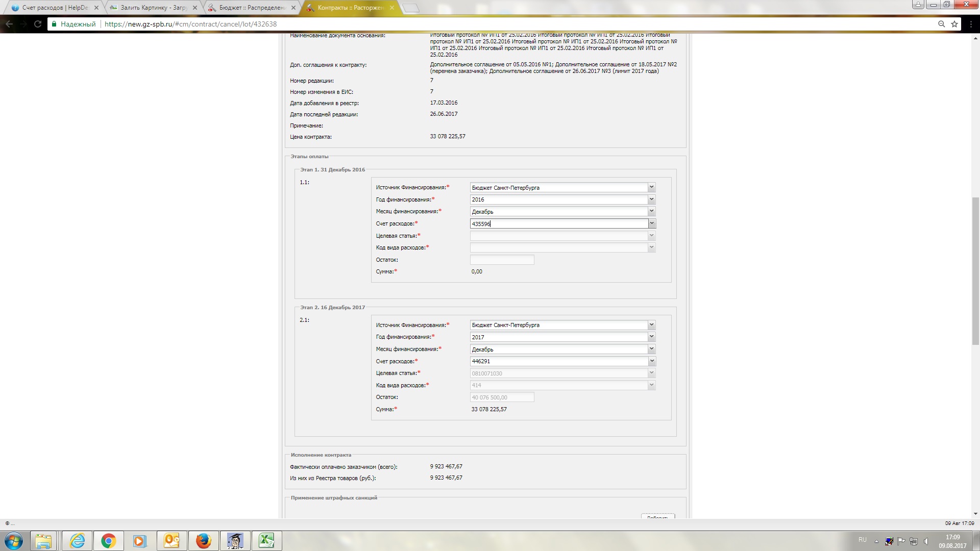
Task: Expand Счет расходов 446291 dropdown arrow
Action: point(651,361)
